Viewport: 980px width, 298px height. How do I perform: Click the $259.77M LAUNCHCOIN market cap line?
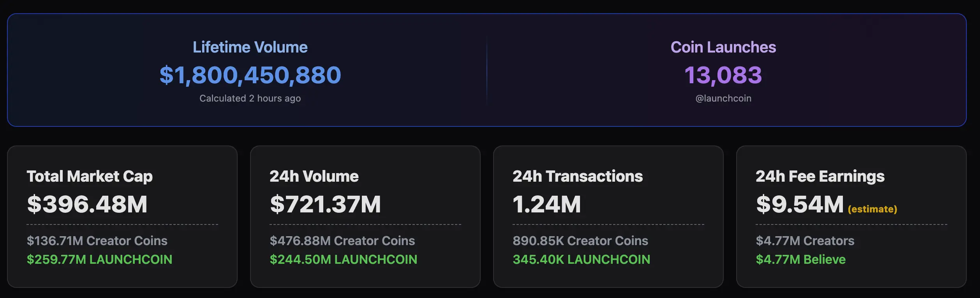tap(99, 259)
